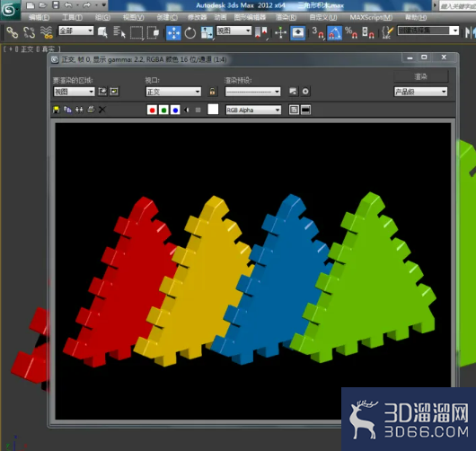Toggle the blue channel button
This screenshot has width=476, height=451.
(175, 110)
